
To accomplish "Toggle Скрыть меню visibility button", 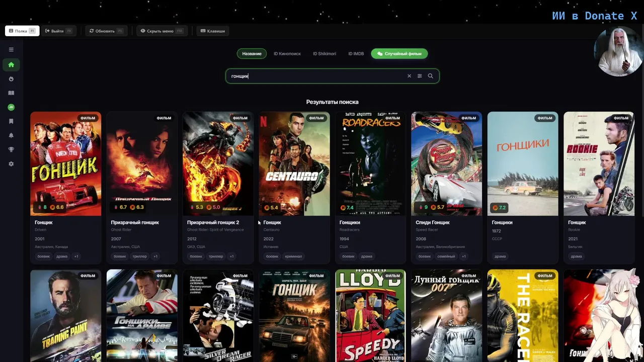I will 162,31.
